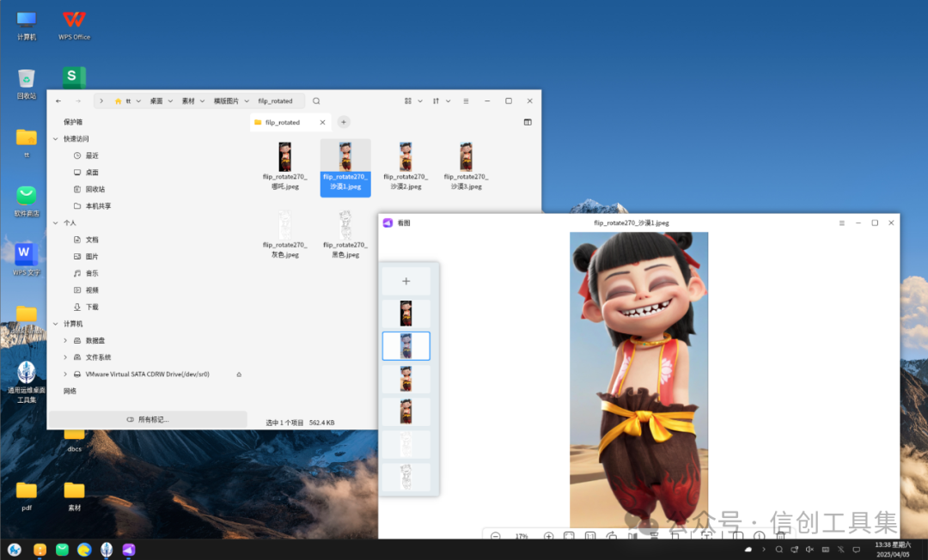
Task: Toggle the preview pane layout icon
Action: coord(528,123)
